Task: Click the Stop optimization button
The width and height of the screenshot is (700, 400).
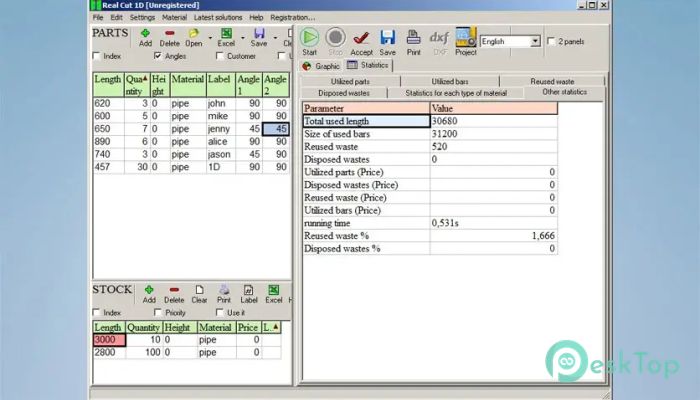Action: point(335,42)
